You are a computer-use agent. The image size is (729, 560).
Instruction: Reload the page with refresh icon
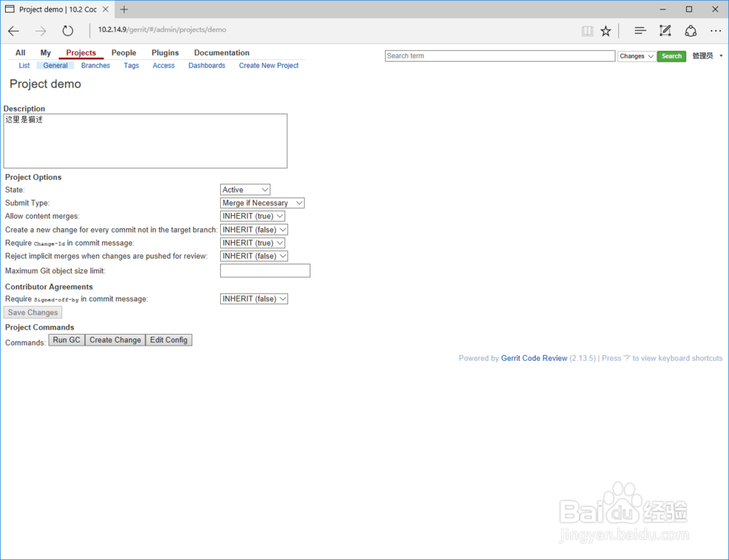[x=68, y=31]
